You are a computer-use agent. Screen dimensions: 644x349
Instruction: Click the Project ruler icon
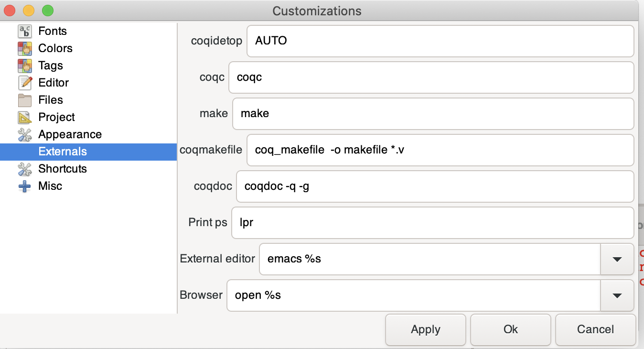(x=25, y=117)
